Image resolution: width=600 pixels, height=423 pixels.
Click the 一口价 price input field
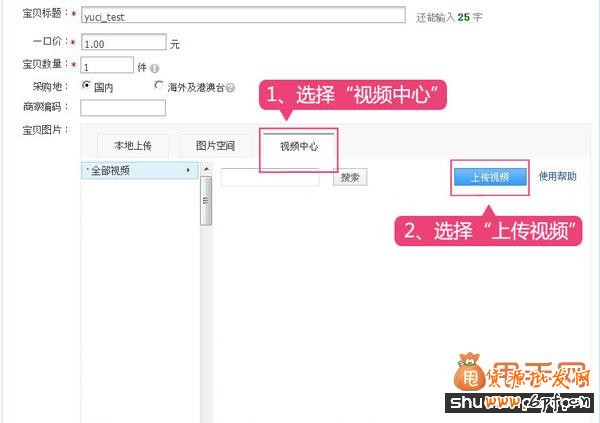click(123, 43)
